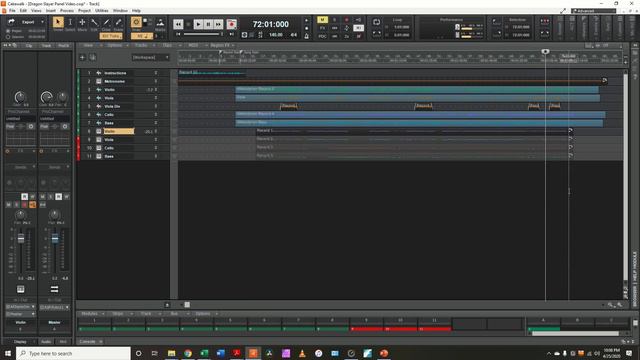Image resolution: width=640 pixels, height=360 pixels.
Task: Click the track 3 Violin audio icon
Action: [x=98, y=89]
